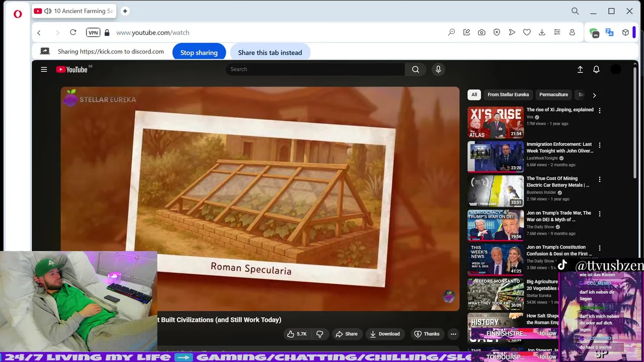Search with voice microphone icon

pyautogui.click(x=438, y=69)
